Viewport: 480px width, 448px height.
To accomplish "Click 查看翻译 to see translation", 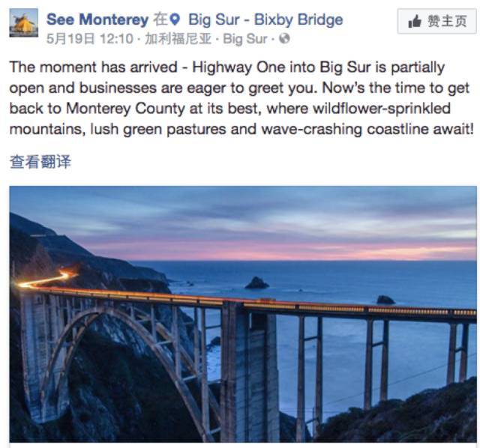I will click(x=40, y=162).
